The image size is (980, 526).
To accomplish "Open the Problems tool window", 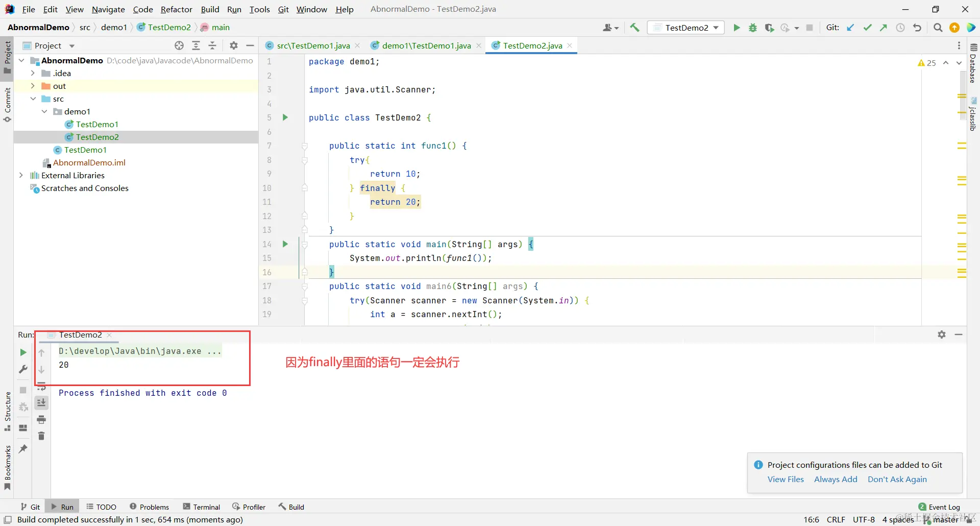I will (149, 507).
